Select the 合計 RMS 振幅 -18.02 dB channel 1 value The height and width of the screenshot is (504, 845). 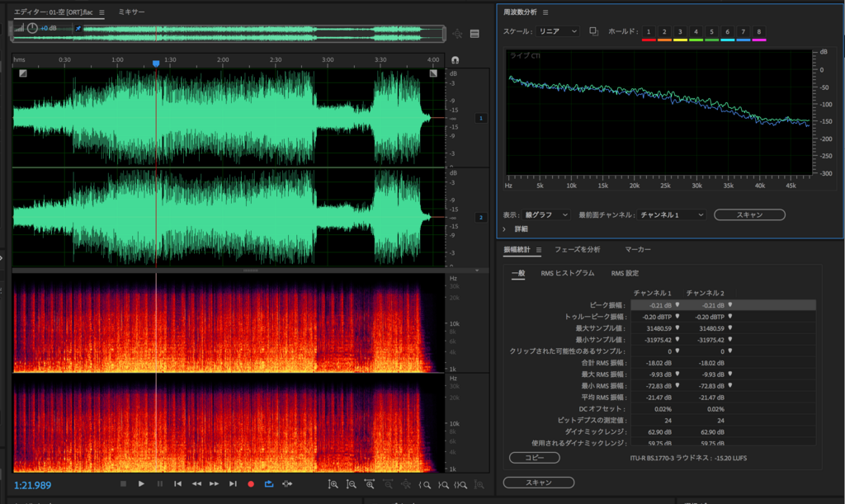click(659, 363)
